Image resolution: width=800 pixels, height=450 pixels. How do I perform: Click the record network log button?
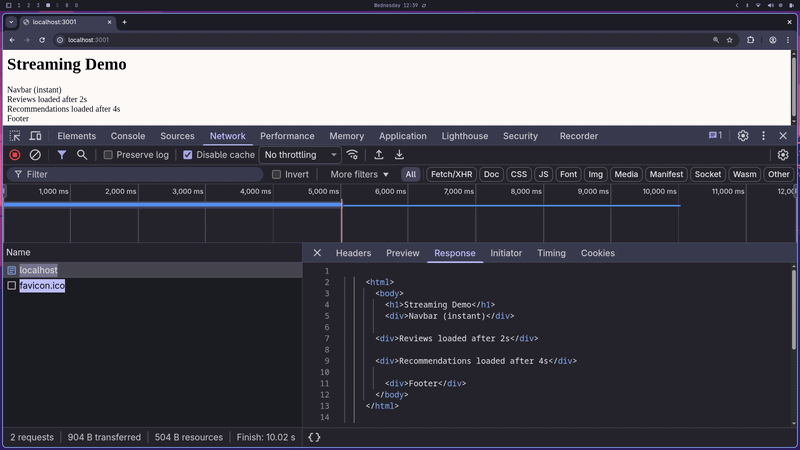[x=15, y=155]
